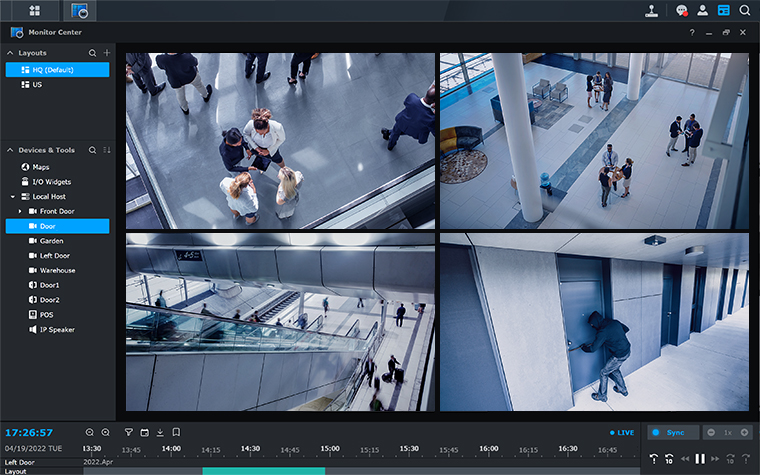
Task: Open notifications in top bar
Action: tap(681, 11)
